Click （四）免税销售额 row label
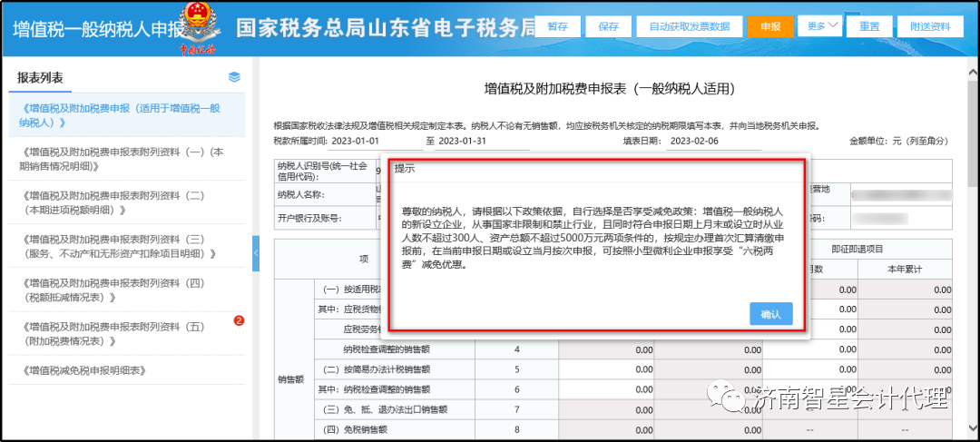Screen dimensions: 980x442 (x=355, y=430)
